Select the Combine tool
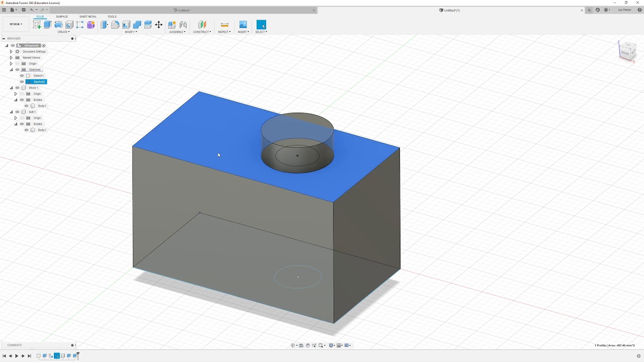The width and height of the screenshot is (644, 362). click(137, 25)
